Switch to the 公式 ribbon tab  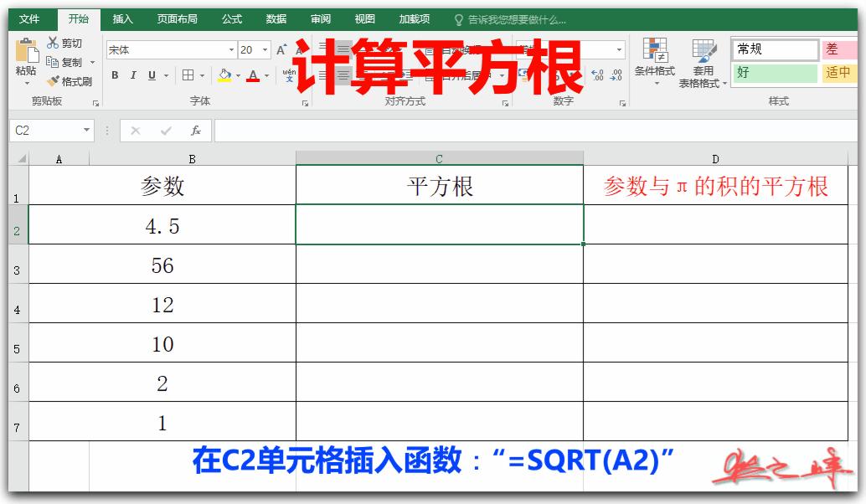tap(231, 18)
